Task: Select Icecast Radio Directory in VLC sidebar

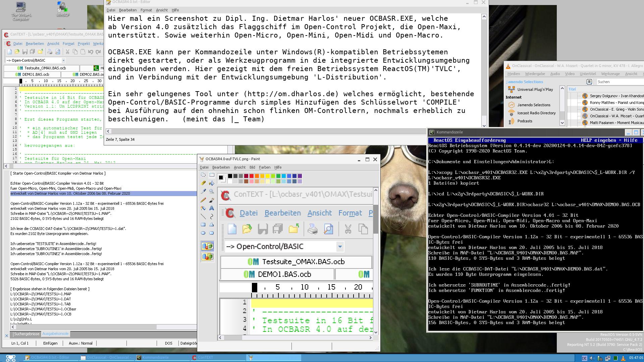Action: (x=532, y=113)
